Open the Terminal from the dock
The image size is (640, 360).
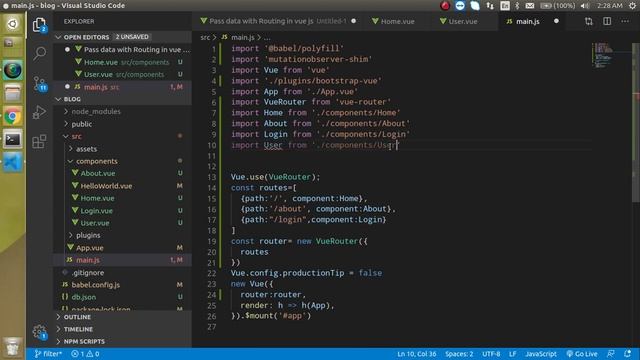coord(13,140)
